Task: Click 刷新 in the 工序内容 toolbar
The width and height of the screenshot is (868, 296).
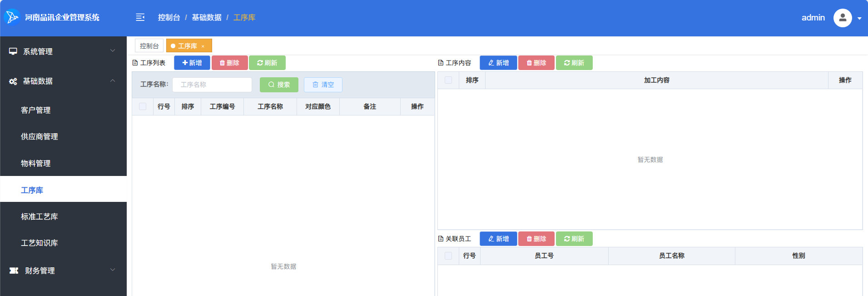Action: pyautogui.click(x=574, y=63)
